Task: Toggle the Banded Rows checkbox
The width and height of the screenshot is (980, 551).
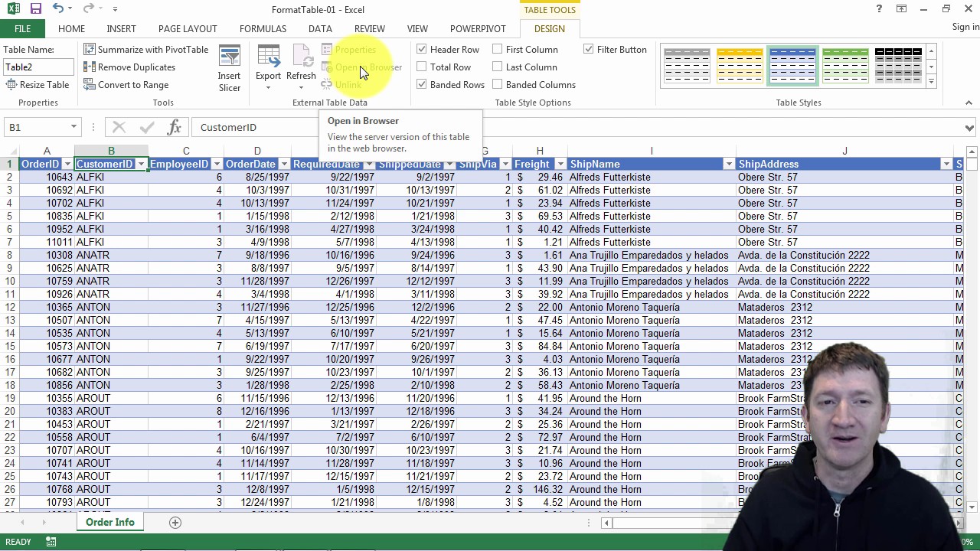Action: click(x=422, y=84)
